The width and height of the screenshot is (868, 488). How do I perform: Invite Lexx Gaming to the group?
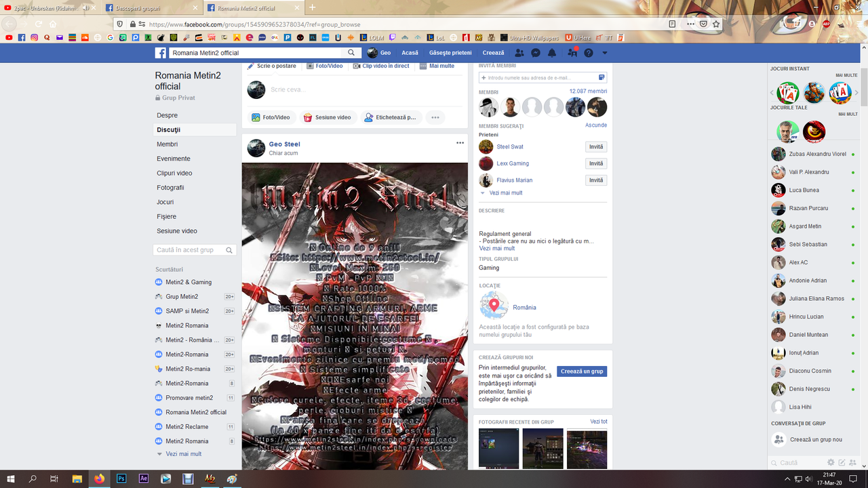pos(596,163)
